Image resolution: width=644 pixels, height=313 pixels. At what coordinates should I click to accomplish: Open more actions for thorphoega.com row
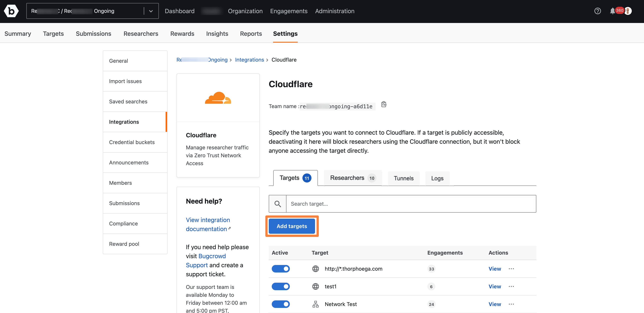[x=511, y=269]
